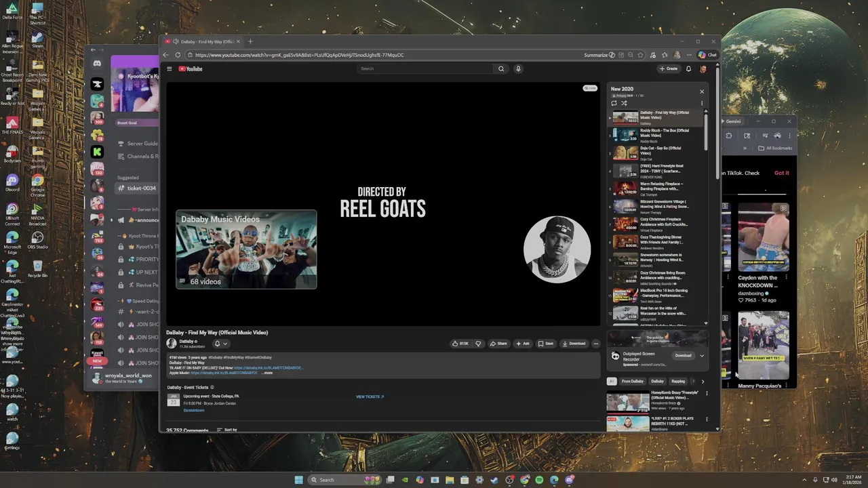The width and height of the screenshot is (868, 488).
Task: Share the video with Share button
Action: point(498,344)
